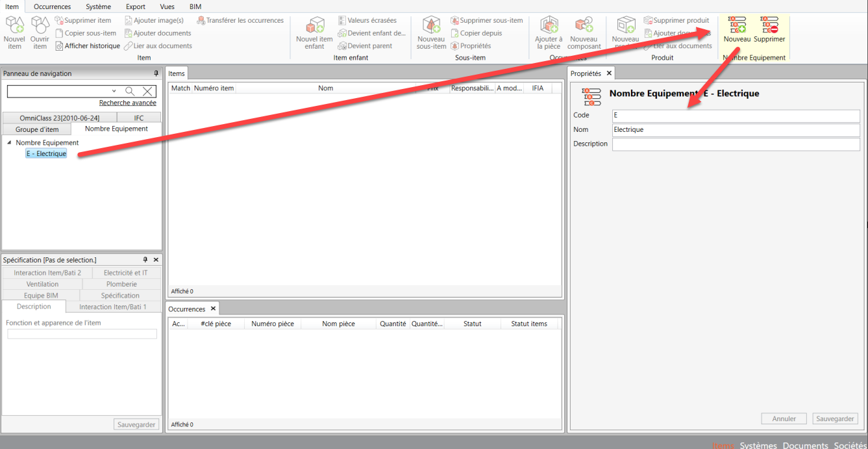Click the Nouvel item ribbon icon

point(14,32)
